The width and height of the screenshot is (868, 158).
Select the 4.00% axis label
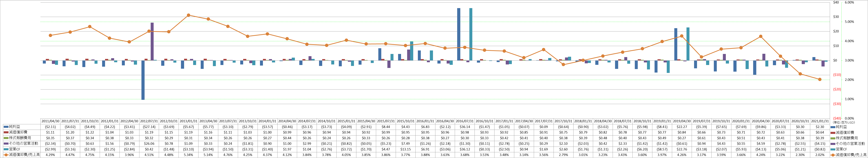point(850,41)
